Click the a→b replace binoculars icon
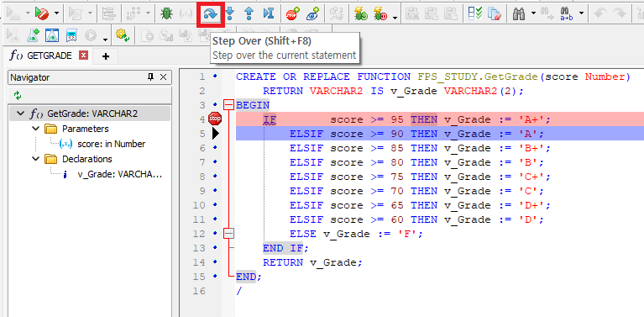The width and height of the screenshot is (644, 317). pos(567,14)
